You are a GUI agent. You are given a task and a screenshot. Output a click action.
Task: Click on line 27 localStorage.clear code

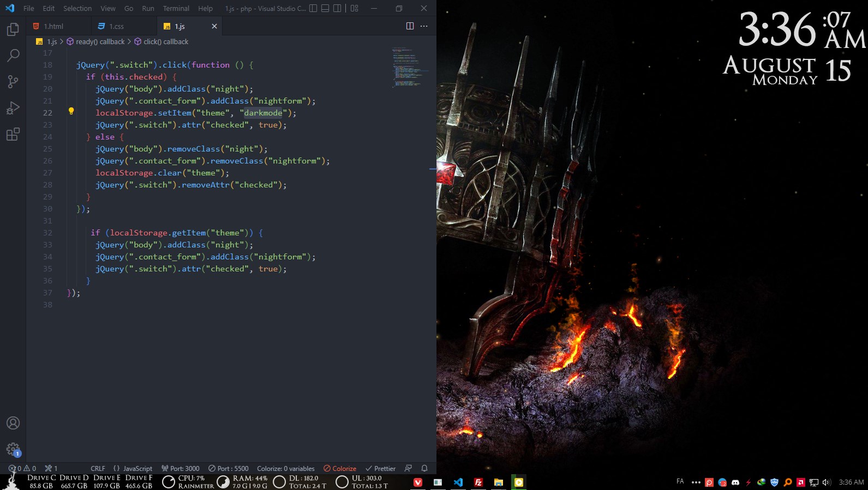point(162,173)
